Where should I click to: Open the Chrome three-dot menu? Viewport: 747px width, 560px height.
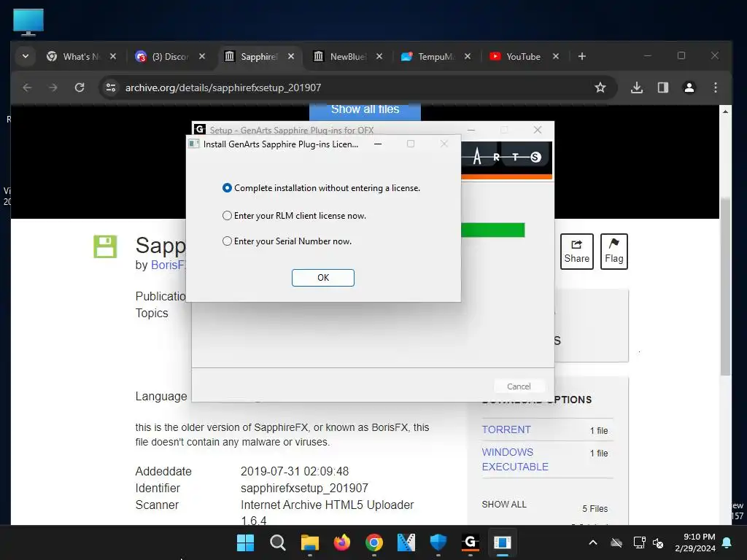715,87
